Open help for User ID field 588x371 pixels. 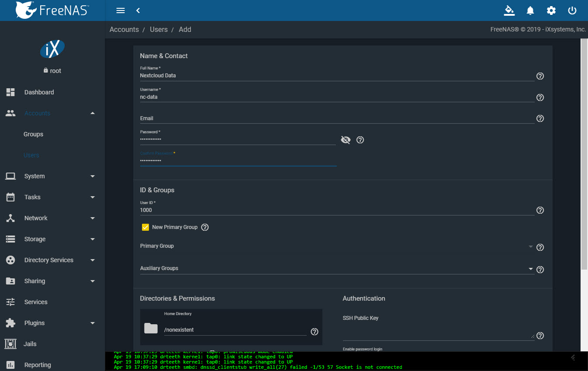click(x=540, y=210)
